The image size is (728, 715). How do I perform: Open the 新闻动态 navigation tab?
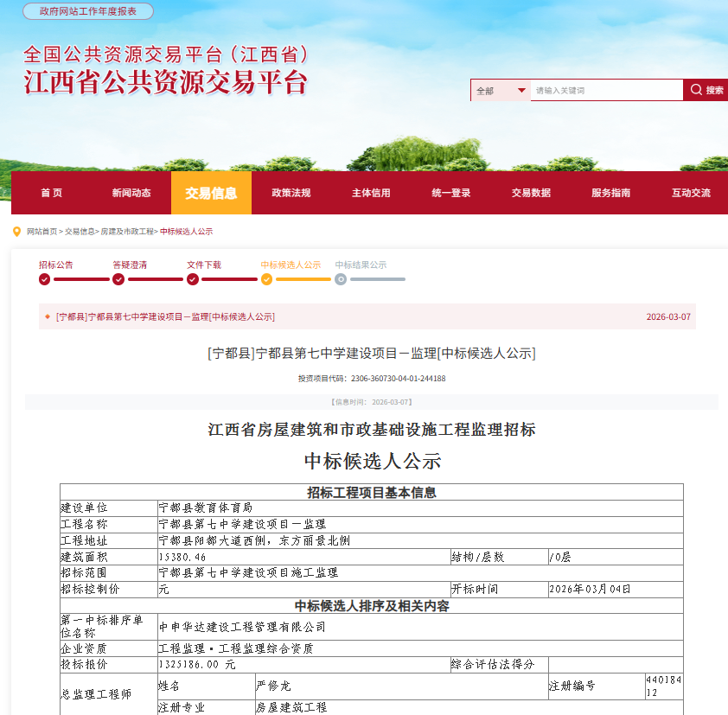coord(131,193)
